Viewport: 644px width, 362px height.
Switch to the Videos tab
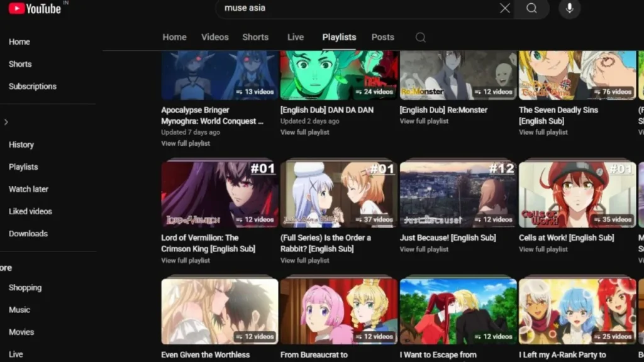pos(214,37)
